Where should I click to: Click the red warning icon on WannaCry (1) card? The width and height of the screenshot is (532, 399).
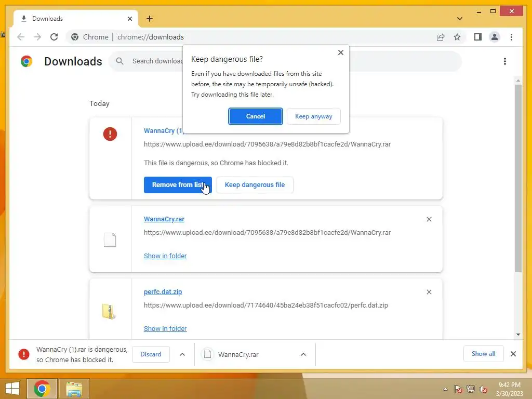click(x=110, y=134)
